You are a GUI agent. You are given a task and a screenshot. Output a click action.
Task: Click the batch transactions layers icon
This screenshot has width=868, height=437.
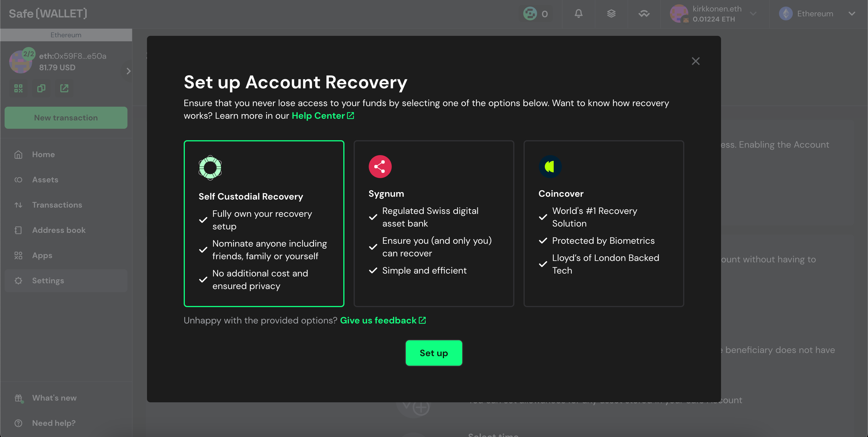(611, 13)
